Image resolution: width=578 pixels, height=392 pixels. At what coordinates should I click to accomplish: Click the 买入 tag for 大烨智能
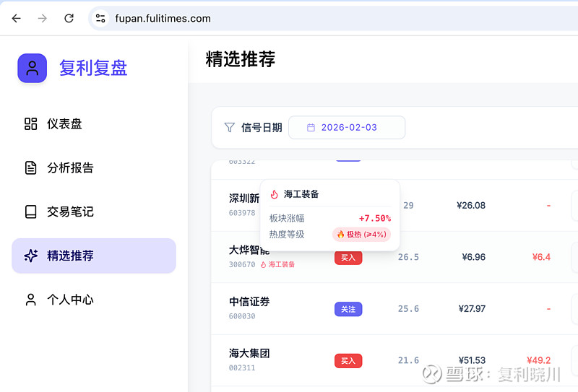(348, 257)
